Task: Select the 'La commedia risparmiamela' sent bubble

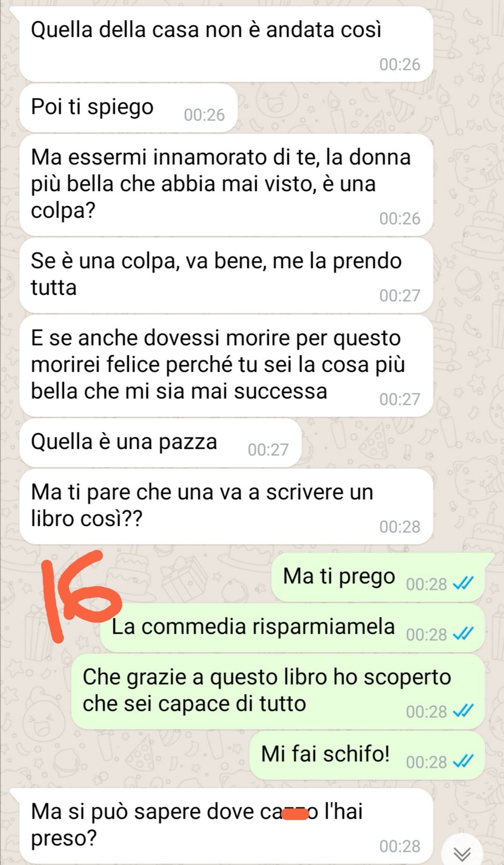Action: (293, 627)
